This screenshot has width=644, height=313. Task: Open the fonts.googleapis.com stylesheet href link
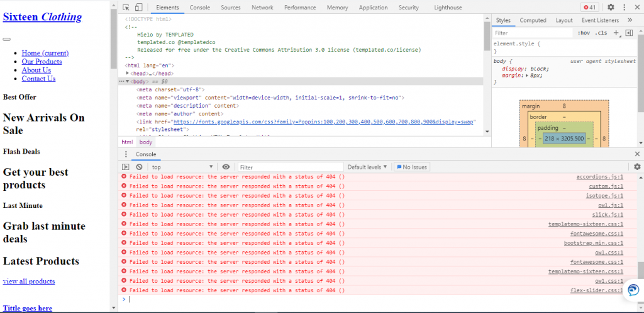[x=325, y=122]
